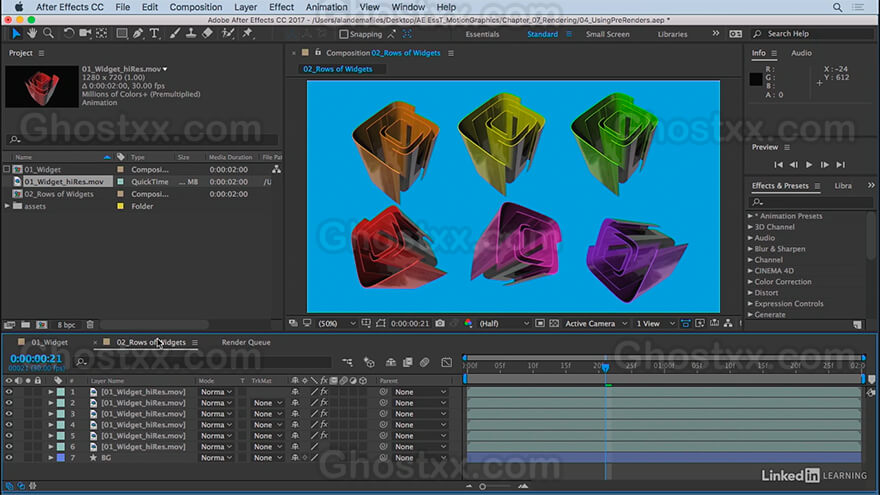The height and width of the screenshot is (495, 880).
Task: Select the Puppet Pin tool
Action: click(247, 34)
